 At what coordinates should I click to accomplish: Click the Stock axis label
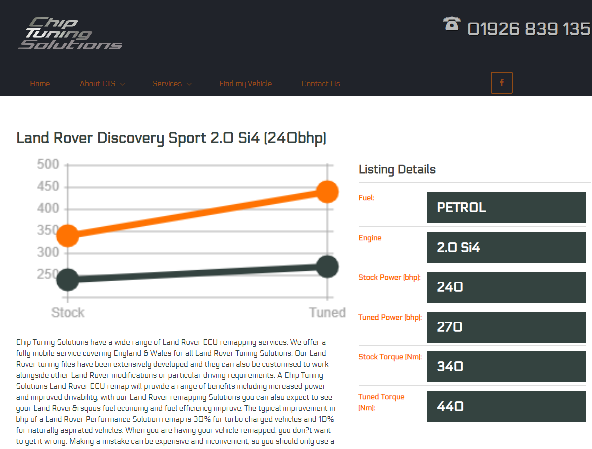point(68,312)
